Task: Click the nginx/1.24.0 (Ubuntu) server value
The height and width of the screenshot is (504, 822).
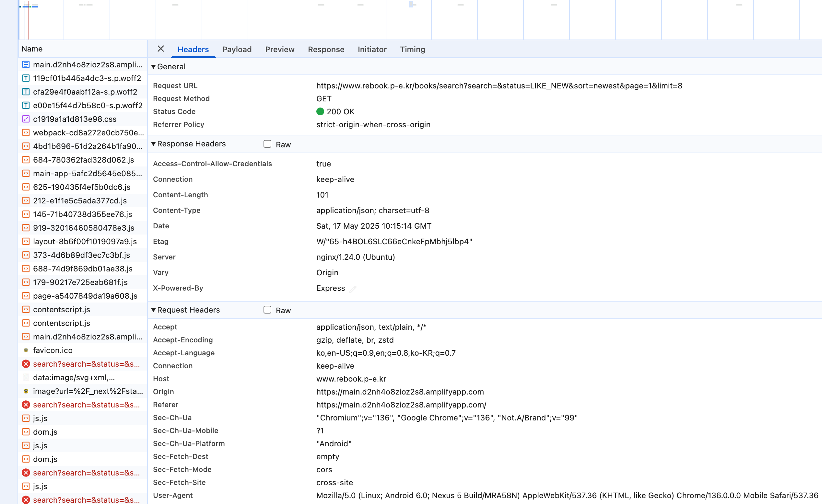Action: 356,257
